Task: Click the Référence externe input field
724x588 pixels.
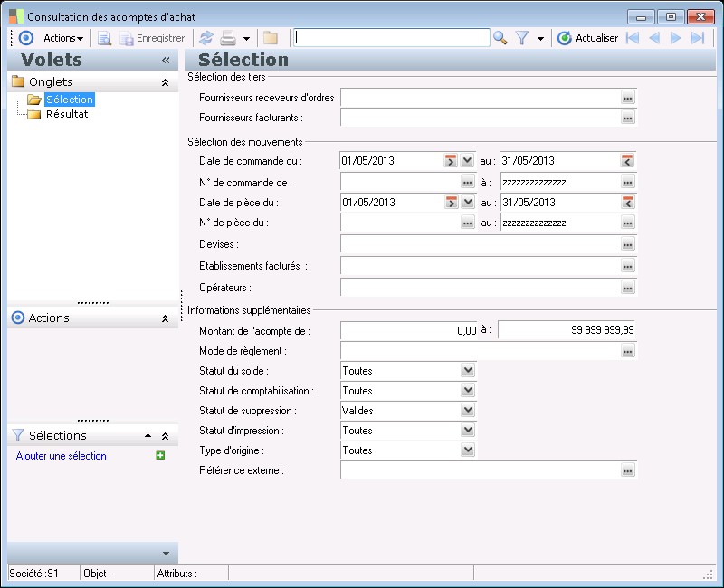Action: pyautogui.click(x=480, y=470)
